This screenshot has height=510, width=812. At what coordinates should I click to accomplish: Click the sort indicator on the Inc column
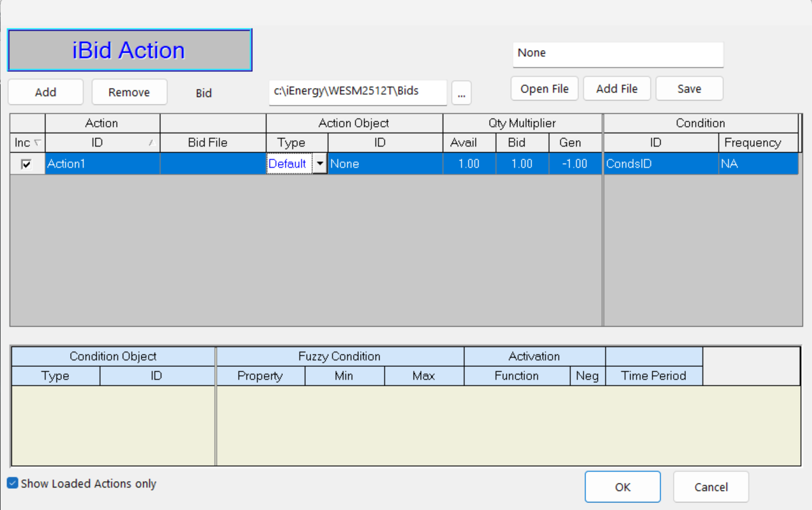point(37,143)
